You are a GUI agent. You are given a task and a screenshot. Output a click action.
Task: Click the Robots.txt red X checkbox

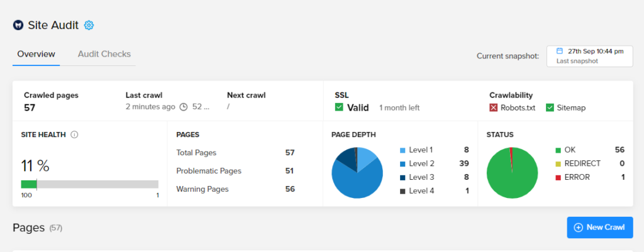click(493, 108)
